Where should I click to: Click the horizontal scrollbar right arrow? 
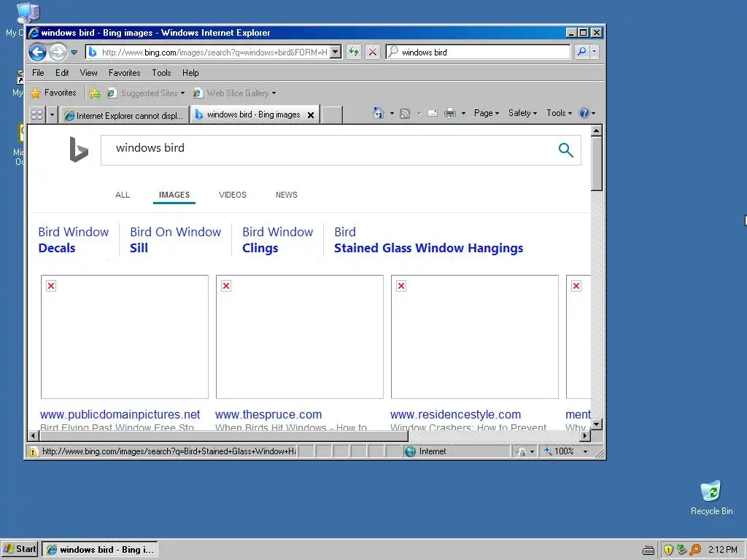[x=585, y=435]
